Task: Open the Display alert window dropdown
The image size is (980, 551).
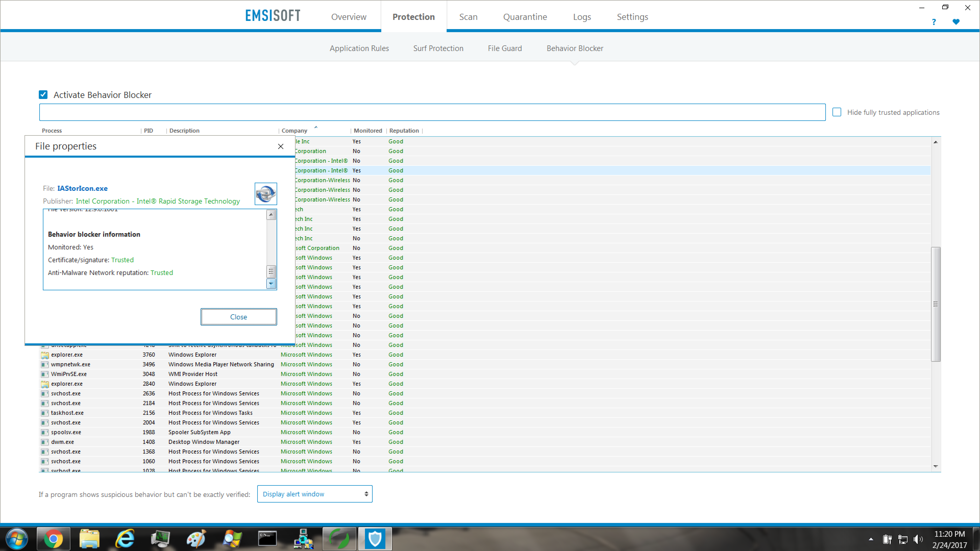Action: click(x=315, y=494)
